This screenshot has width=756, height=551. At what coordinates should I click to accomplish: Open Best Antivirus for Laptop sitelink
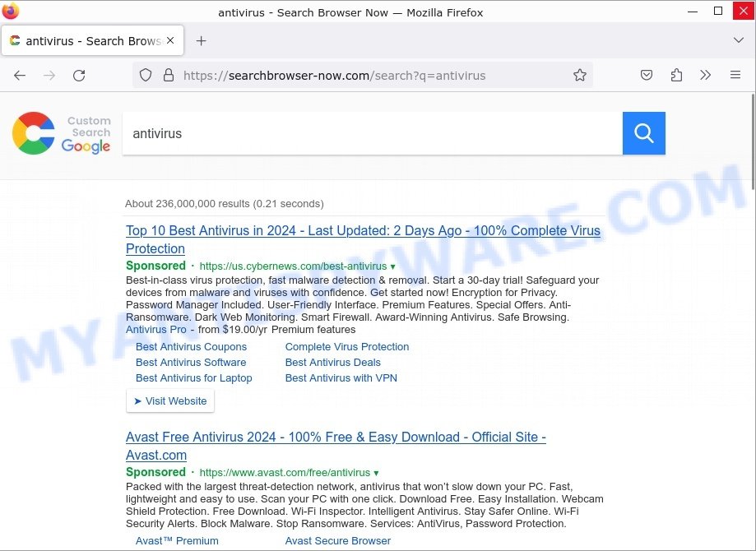point(194,378)
